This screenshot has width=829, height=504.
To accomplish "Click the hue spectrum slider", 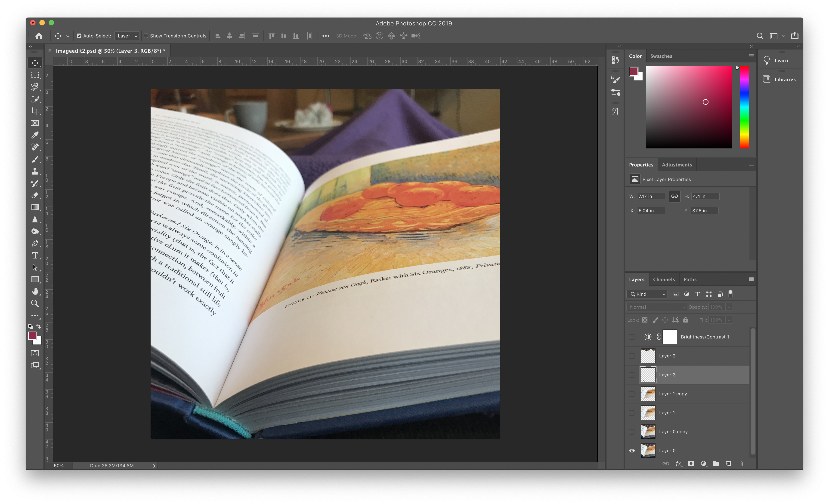I will [744, 107].
